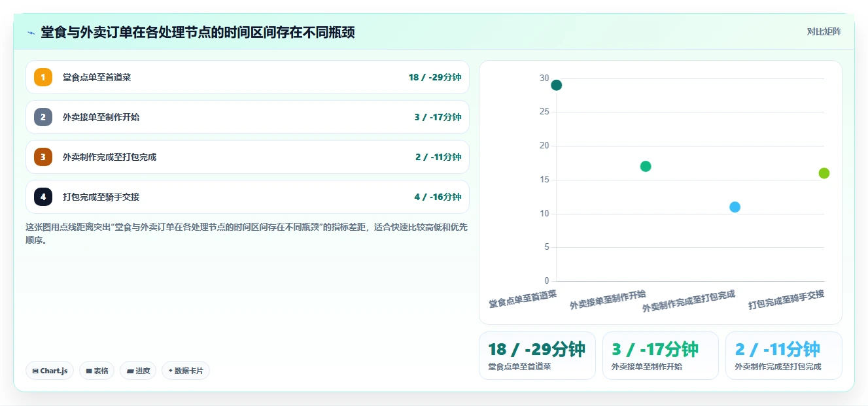Image resolution: width=868 pixels, height=406 pixels.
Task: Open the 2 / -11分钟 summary card
Action: pos(784,356)
